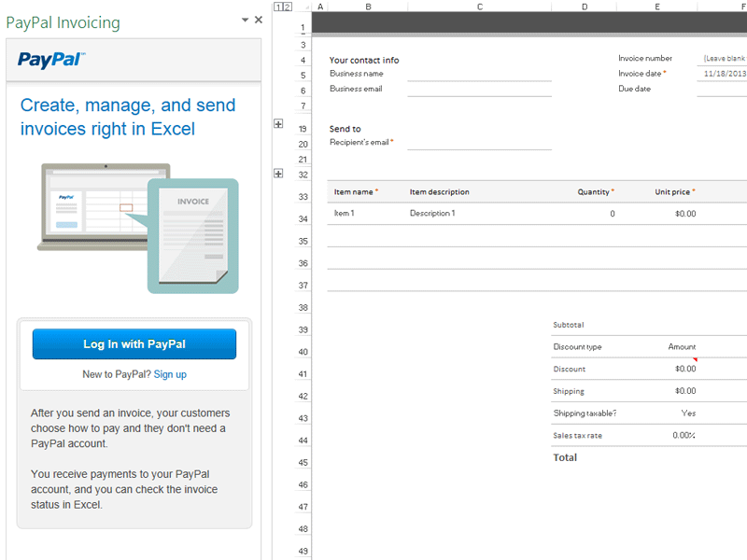Select column A header
The image size is (747, 560).
point(320,7)
